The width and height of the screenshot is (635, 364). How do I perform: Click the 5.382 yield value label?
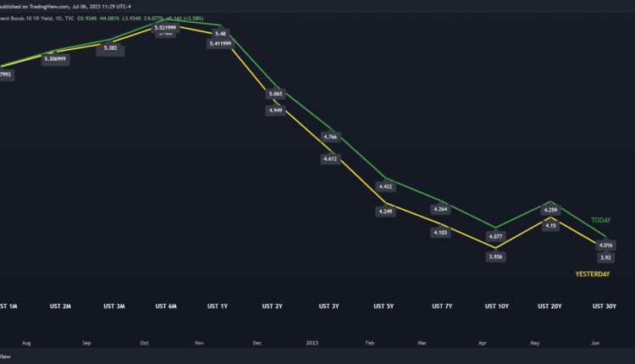pos(111,49)
